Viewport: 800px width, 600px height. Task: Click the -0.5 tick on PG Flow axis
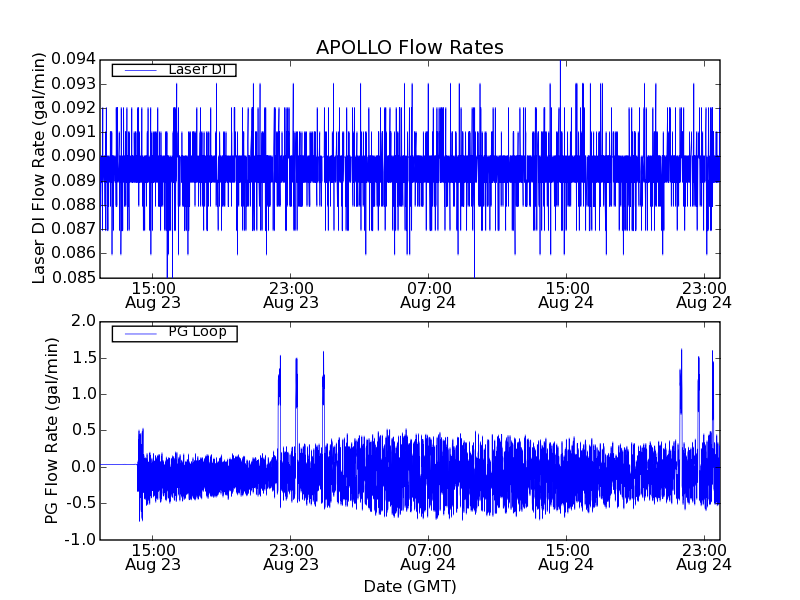point(81,503)
